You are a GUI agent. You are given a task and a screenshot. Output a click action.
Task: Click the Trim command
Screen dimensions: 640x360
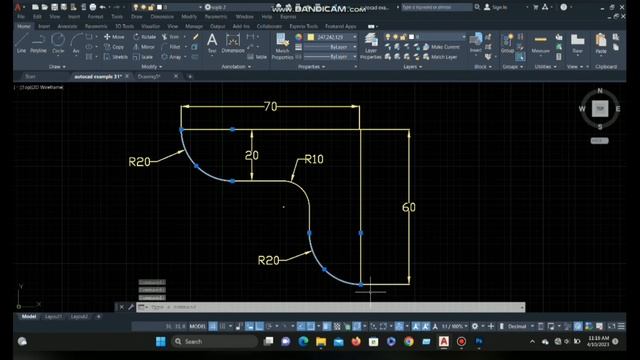(x=171, y=37)
